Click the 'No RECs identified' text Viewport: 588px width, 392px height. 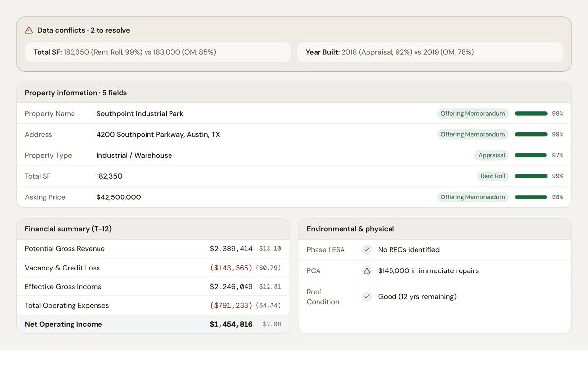409,250
